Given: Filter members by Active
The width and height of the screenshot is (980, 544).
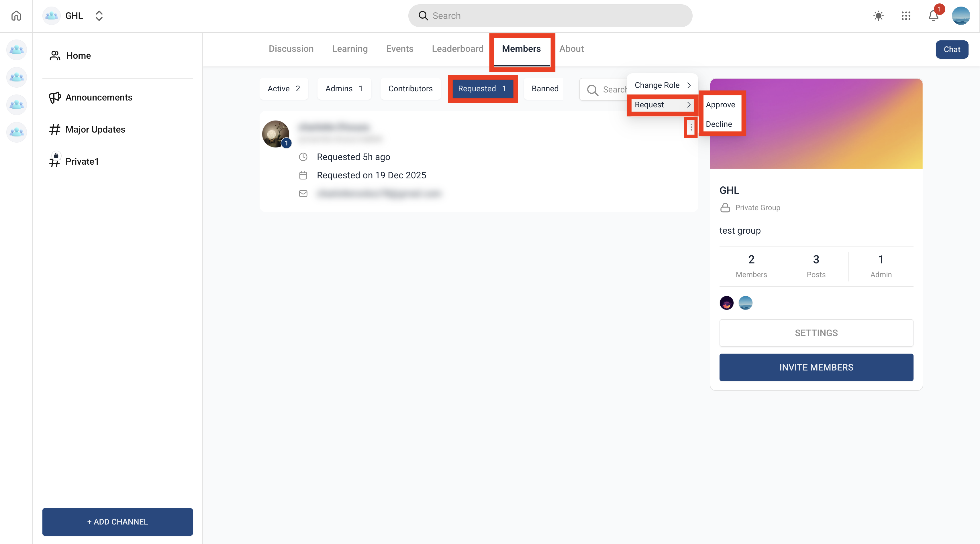Looking at the screenshot, I should (283, 88).
